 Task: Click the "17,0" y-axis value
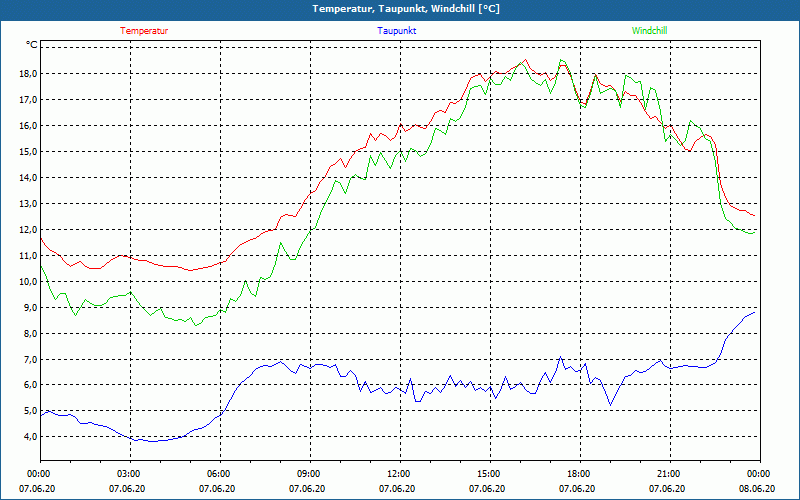pos(28,99)
